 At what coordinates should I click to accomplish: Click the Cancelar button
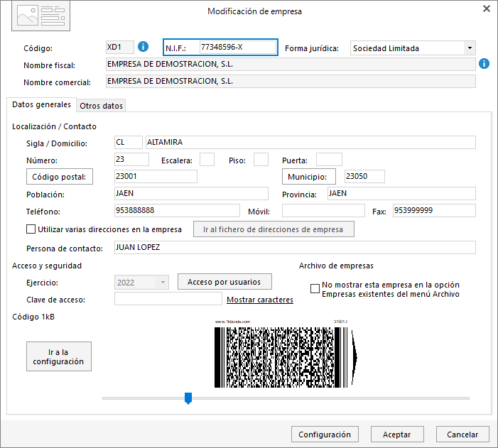(462, 434)
